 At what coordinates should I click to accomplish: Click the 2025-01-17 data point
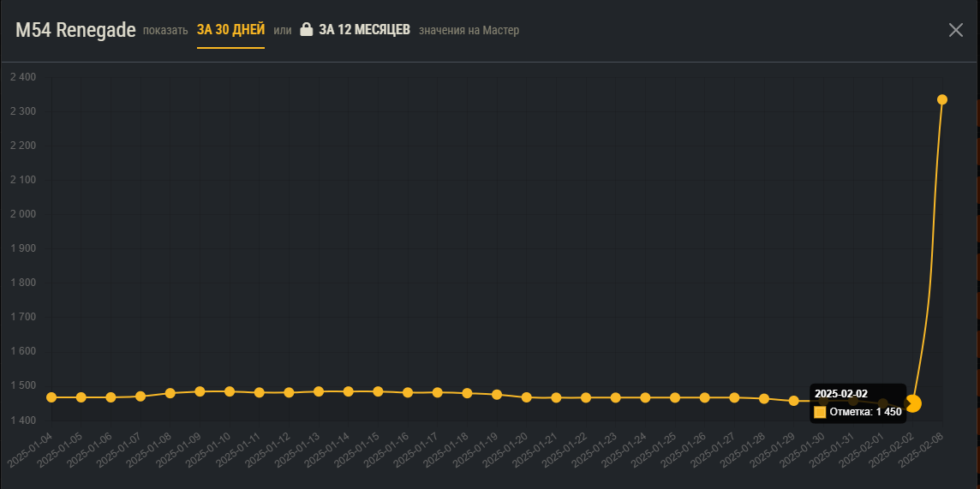pos(437,392)
